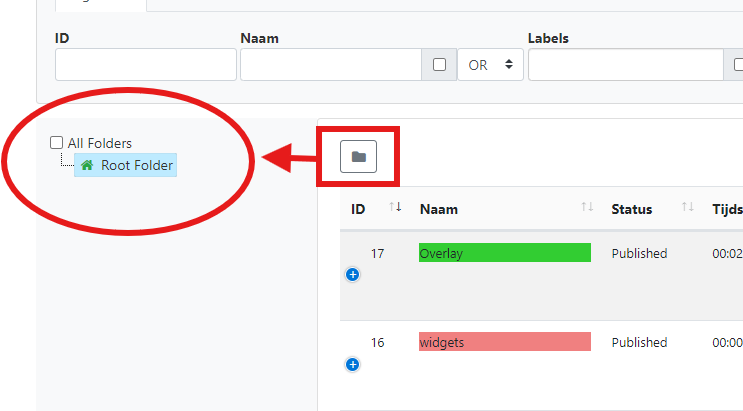
Task: Toggle the checkbox beside the Naam filter
Action: [439, 64]
